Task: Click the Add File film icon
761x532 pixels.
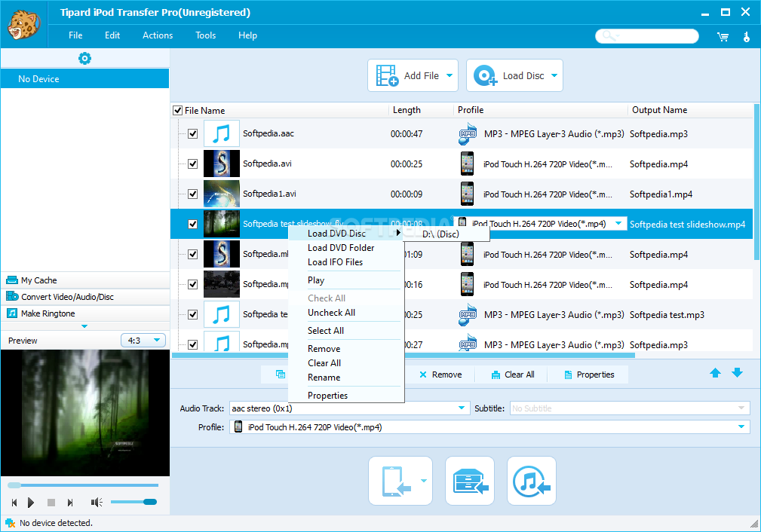Action: (387, 75)
